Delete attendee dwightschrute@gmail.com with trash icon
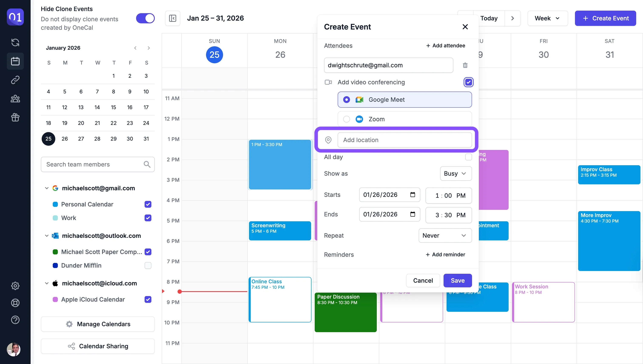The width and height of the screenshot is (643, 364). coord(465,65)
